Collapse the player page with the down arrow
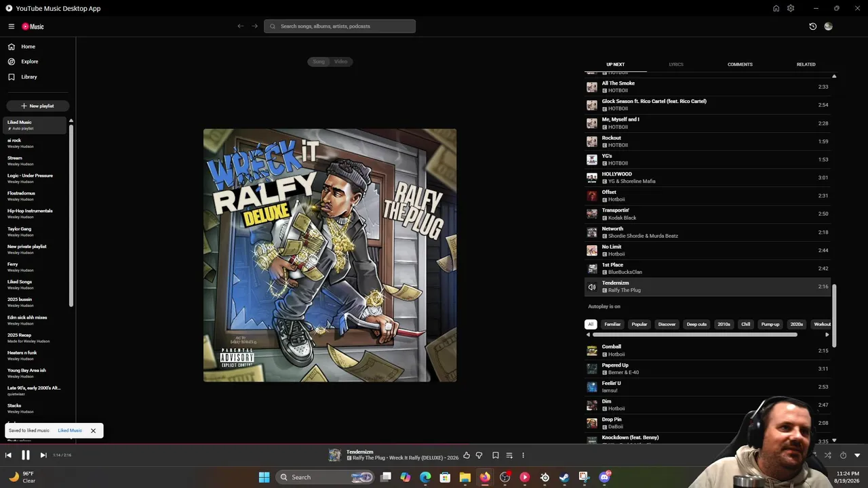Screen dimensions: 868x488 857,455
